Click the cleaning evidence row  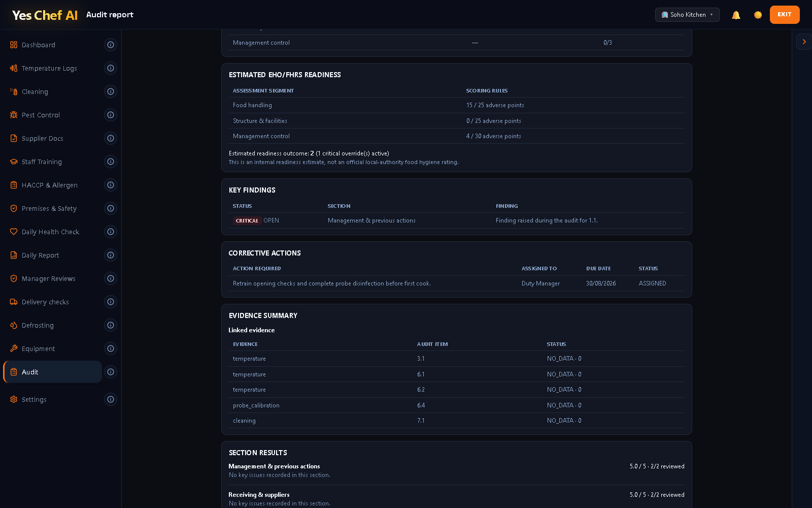pos(457,421)
